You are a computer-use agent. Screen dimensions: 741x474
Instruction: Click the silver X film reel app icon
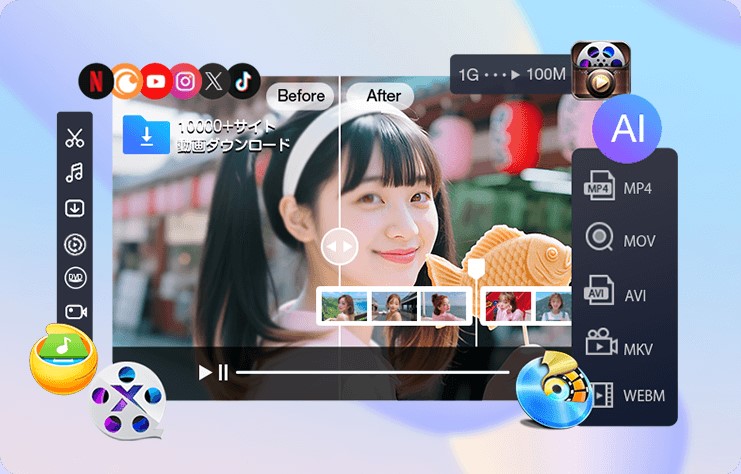127,401
